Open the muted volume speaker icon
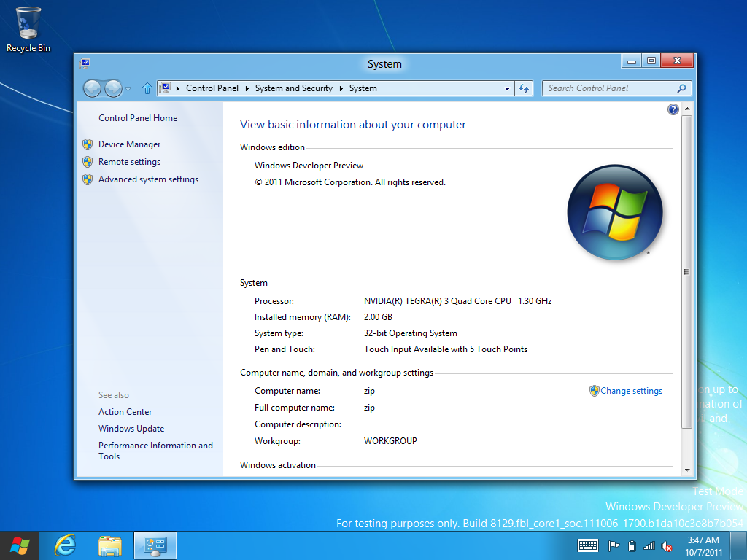 pos(666,545)
